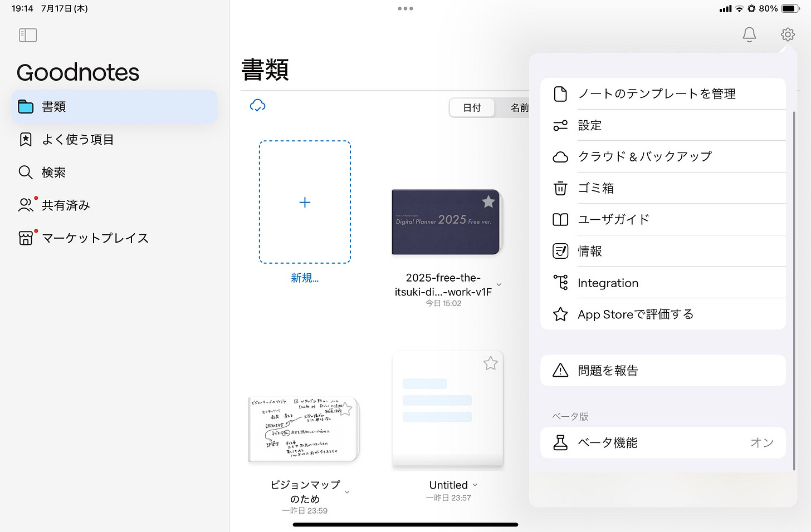Image resolution: width=811 pixels, height=532 pixels.
Task: Click the star icon beside App Storeで評価する
Action: tap(560, 314)
